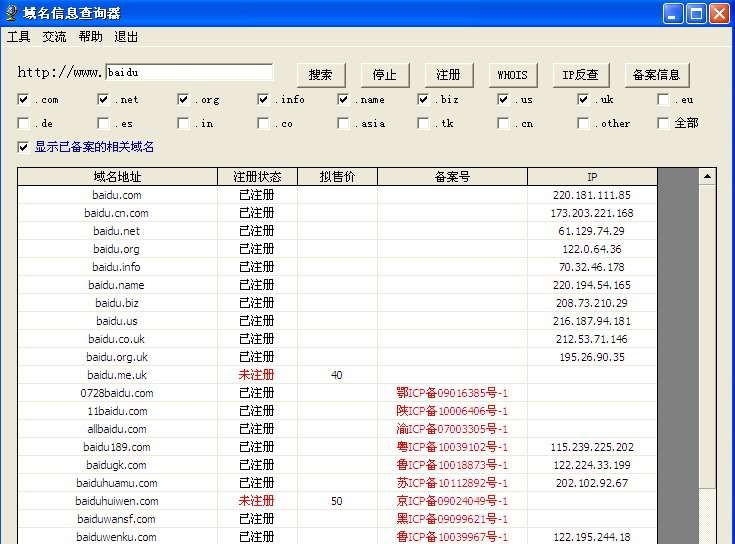Select the baidu.net domain
The width and height of the screenshot is (735, 544).
coord(117,231)
